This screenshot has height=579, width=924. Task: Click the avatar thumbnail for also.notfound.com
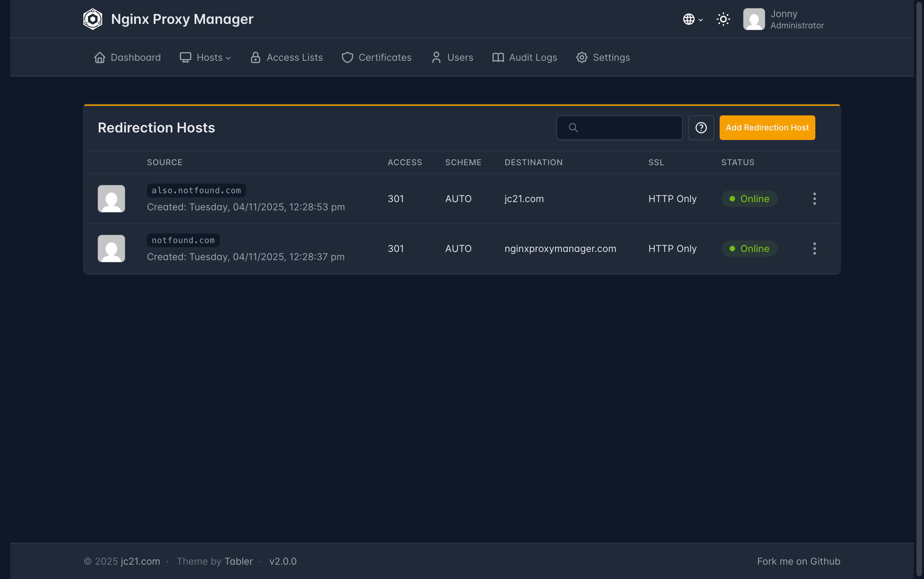coord(111,199)
